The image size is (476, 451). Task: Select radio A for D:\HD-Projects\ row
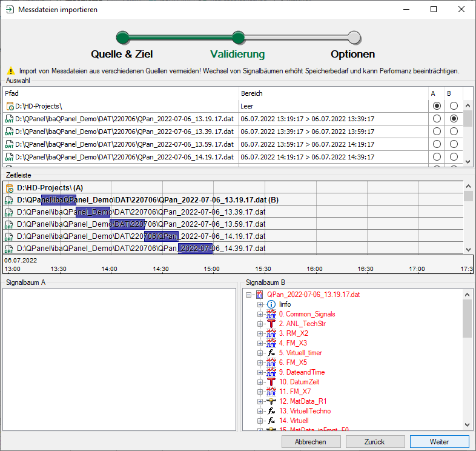(437, 106)
